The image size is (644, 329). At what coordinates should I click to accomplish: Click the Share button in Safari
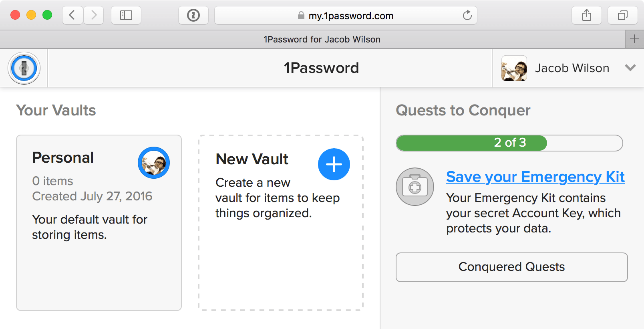pos(586,16)
